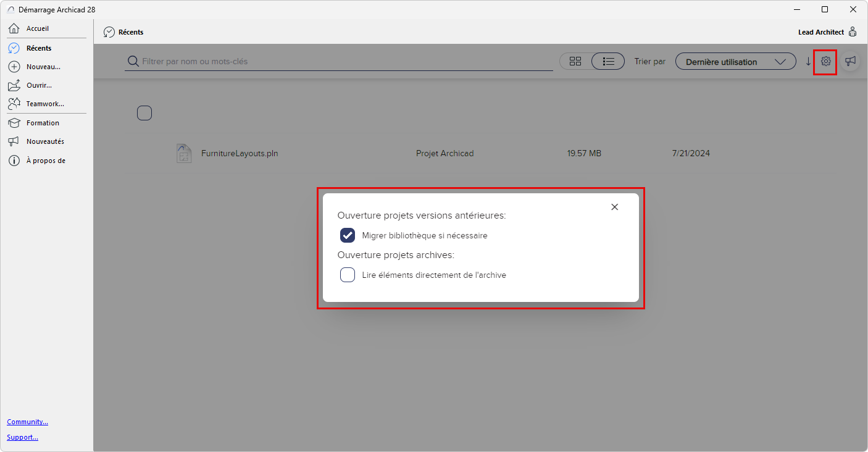Click the Lead Architect user profile icon

(853, 31)
